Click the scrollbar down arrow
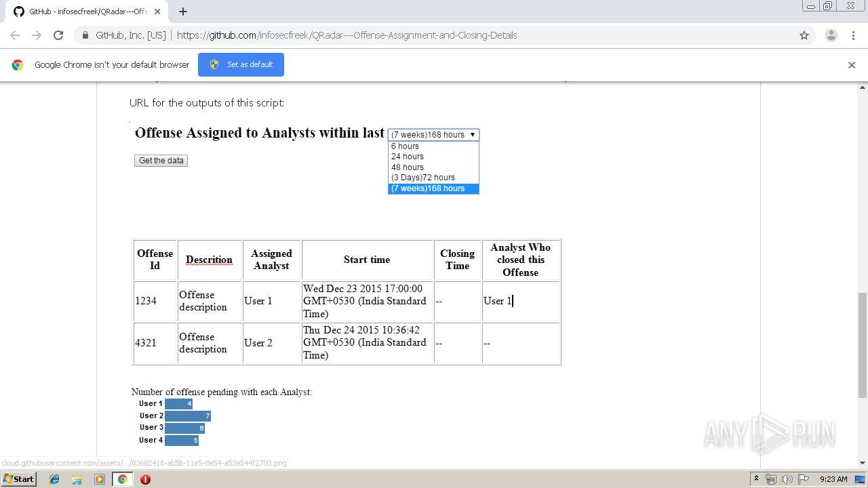 [x=862, y=463]
